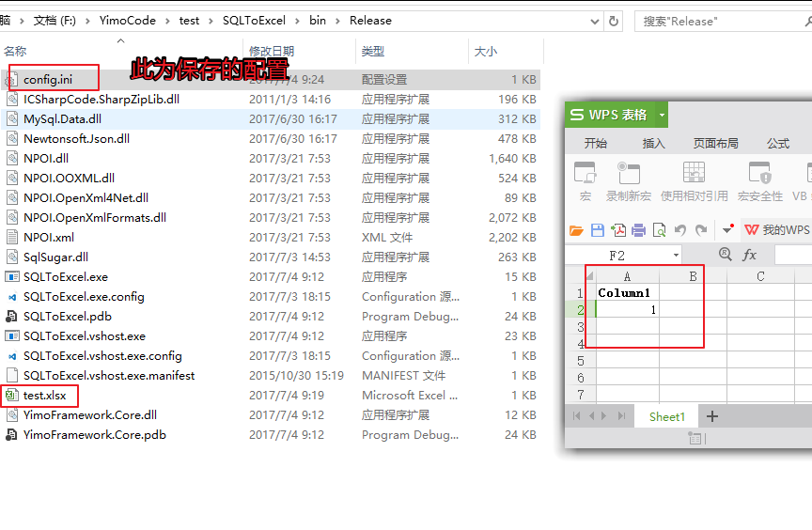Click the WPS save disk icon
The width and height of the screenshot is (812, 530).
point(598,230)
